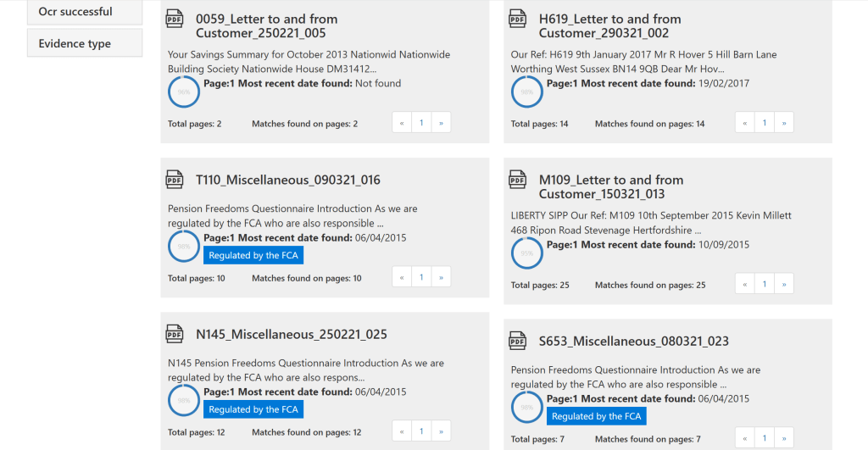Click the 'Your Savings Summary for October 2013' excerpt
The height and width of the screenshot is (450, 868).
click(x=309, y=61)
